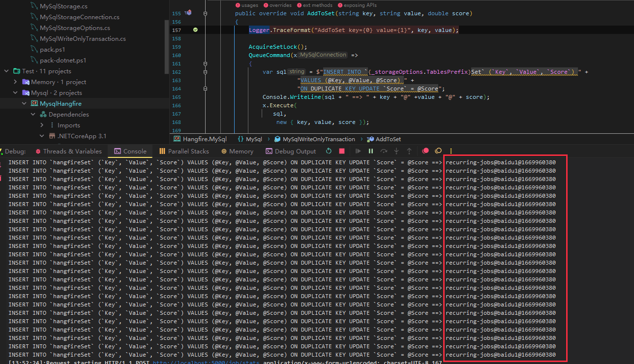Switch to the Threads & Variables tab
The height and width of the screenshot is (364, 634).
pyautogui.click(x=67, y=151)
